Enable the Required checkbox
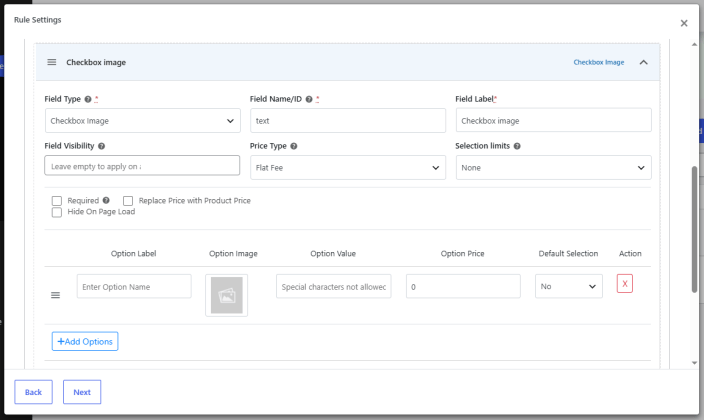Viewport: 704px width, 420px height. pos(57,201)
